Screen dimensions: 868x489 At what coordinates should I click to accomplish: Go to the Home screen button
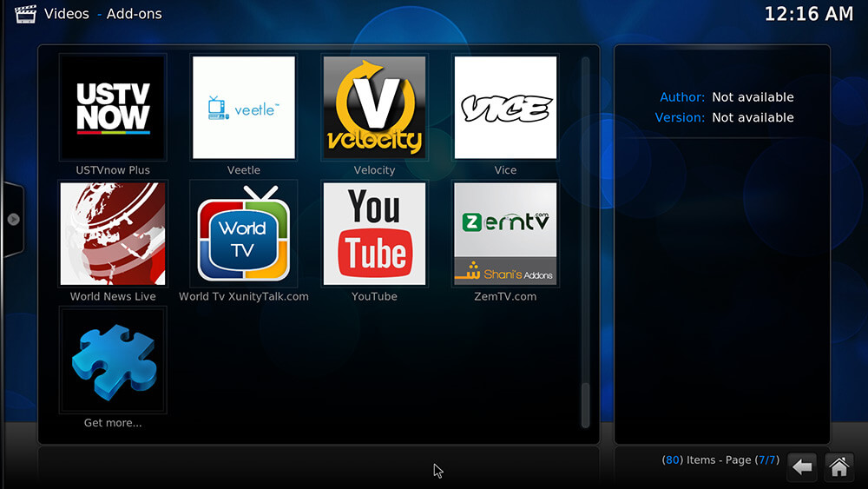838,467
